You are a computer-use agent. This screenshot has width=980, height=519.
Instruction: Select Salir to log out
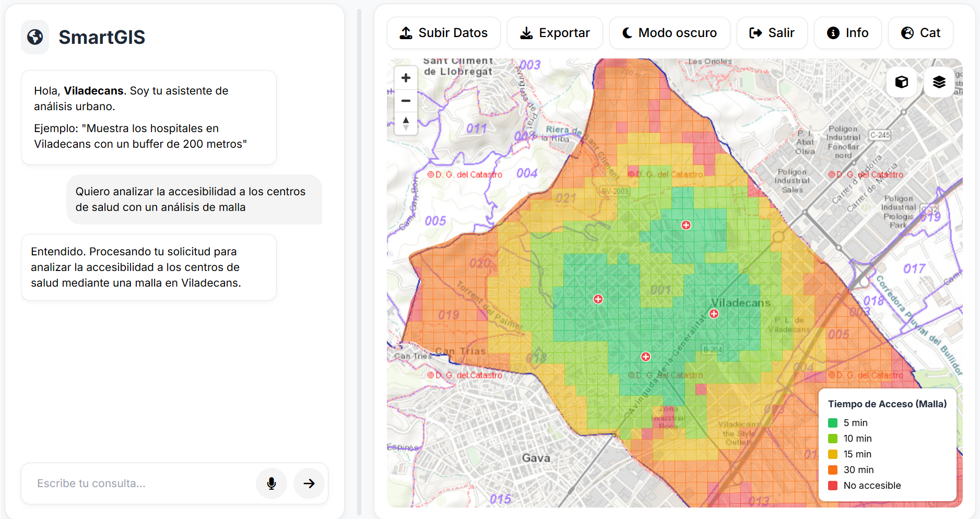772,32
